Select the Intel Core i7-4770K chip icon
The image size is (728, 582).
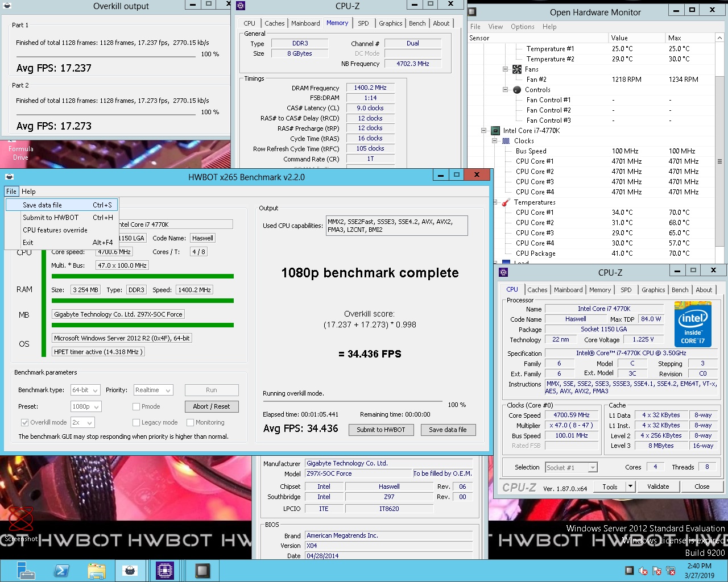495,131
